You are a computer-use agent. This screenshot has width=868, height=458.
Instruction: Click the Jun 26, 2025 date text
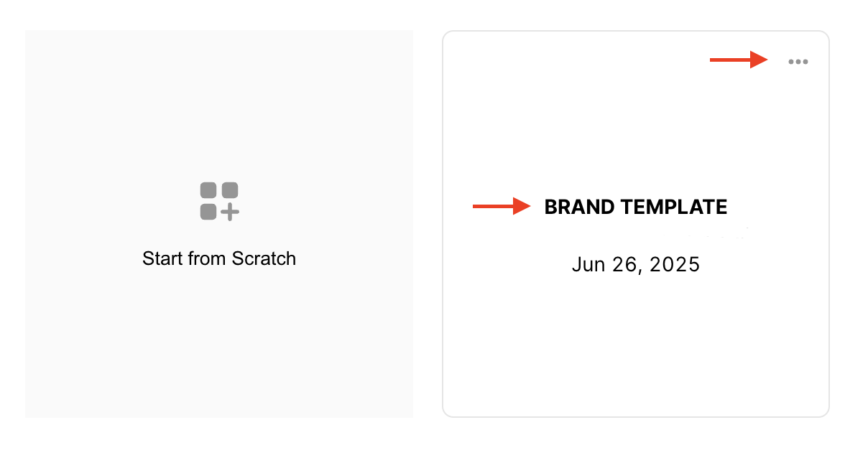636,265
